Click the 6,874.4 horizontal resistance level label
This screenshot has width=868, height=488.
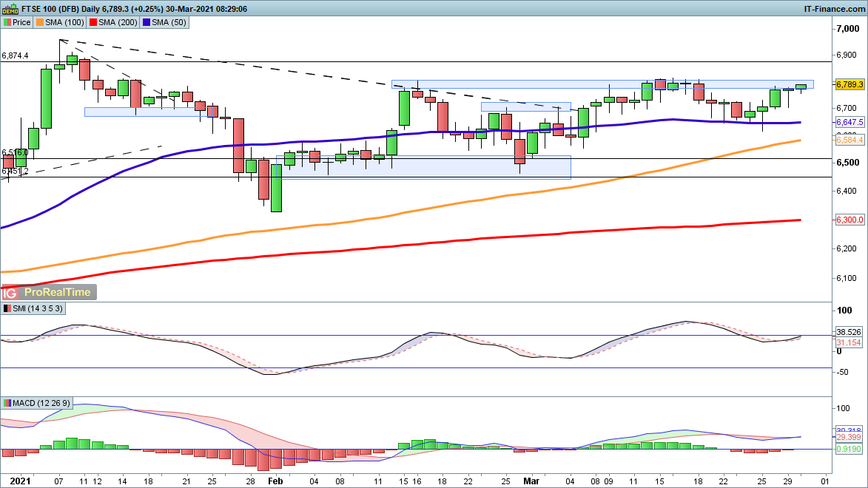pyautogui.click(x=16, y=55)
